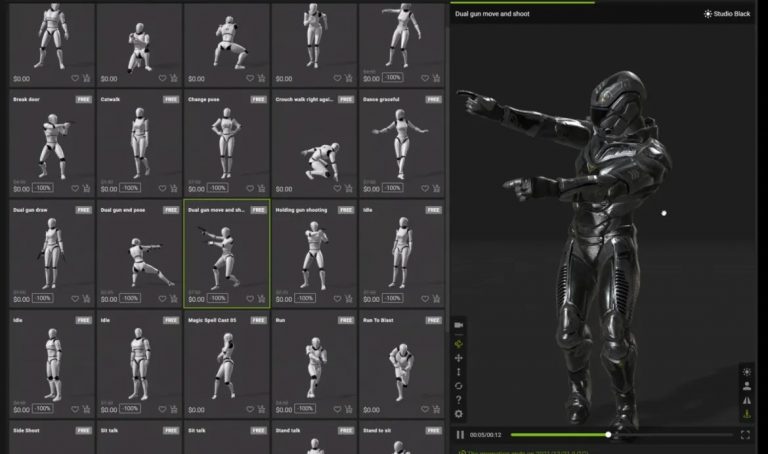Click the "Run To Blast" card title

tap(378, 320)
